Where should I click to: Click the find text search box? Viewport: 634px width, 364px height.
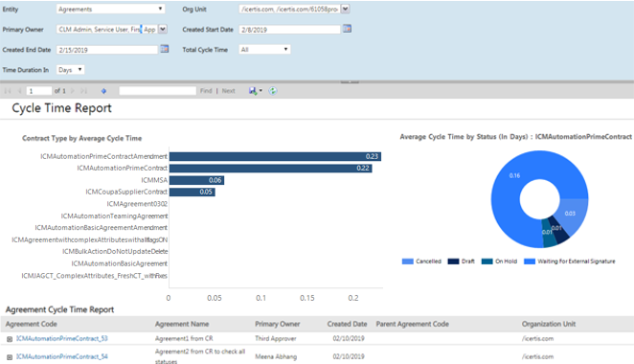coord(158,91)
